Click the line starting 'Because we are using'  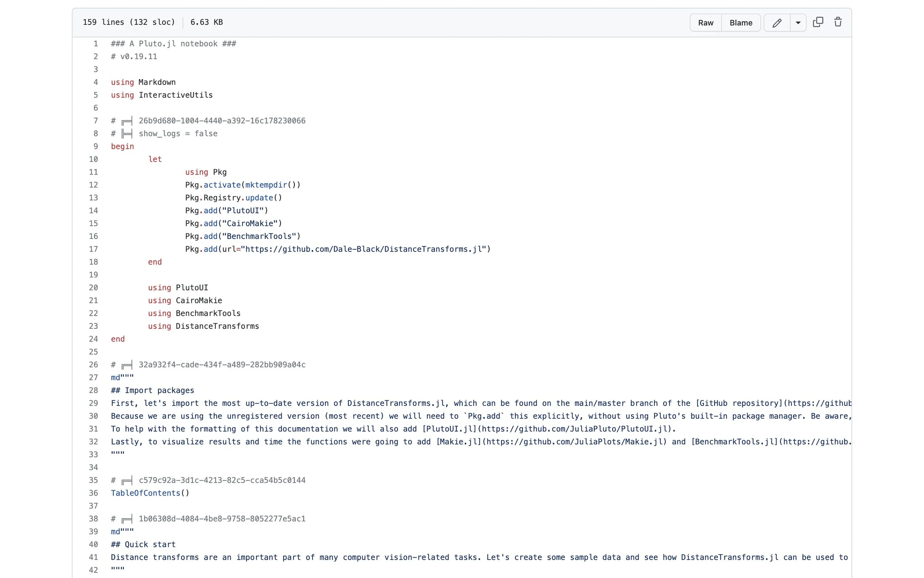click(x=481, y=416)
